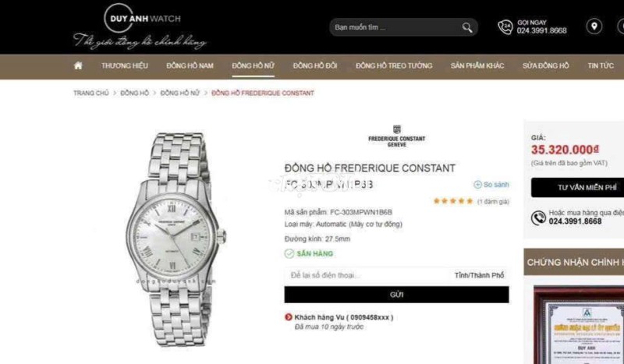Open the Đồng Hồ Nam menu
Screen dimensions: 624x364
[190, 65]
